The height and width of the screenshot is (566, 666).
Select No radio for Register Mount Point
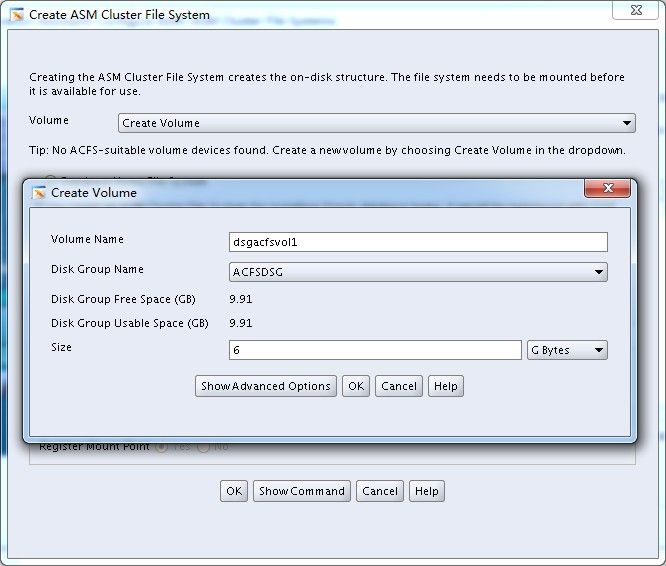pyautogui.click(x=204, y=447)
